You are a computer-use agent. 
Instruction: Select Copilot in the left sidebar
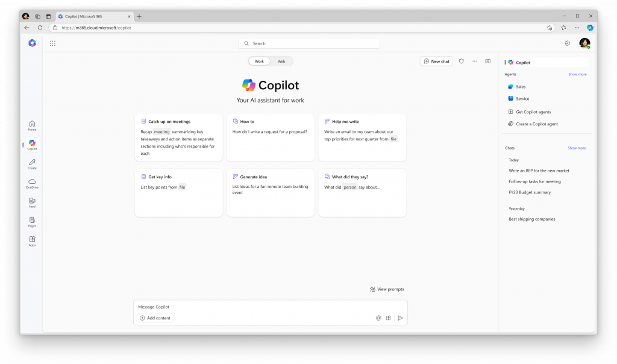click(32, 145)
